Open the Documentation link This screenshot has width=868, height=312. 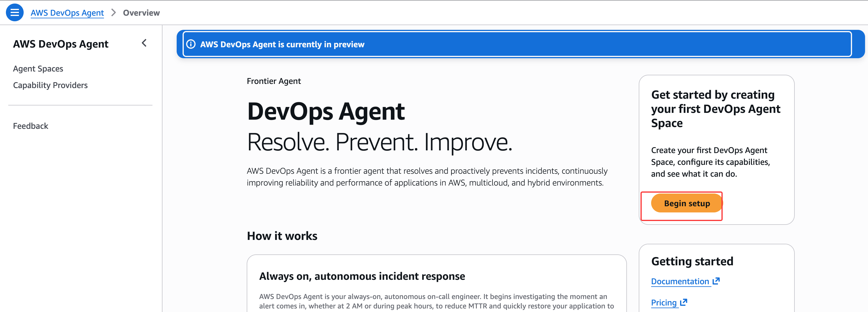click(680, 281)
